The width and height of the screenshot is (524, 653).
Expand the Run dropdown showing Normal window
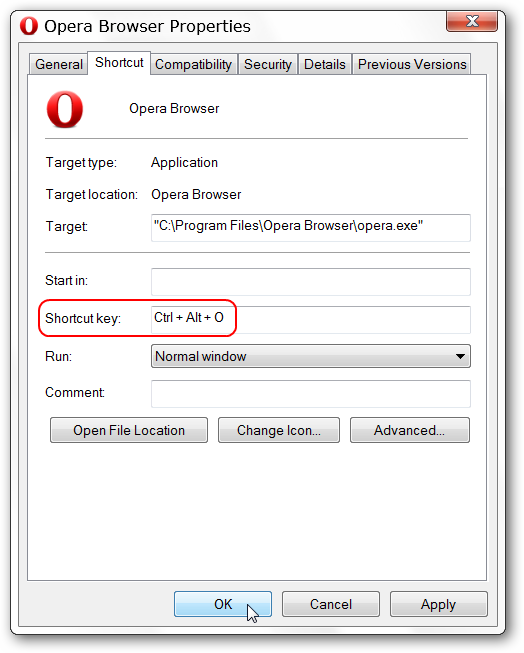311,356
